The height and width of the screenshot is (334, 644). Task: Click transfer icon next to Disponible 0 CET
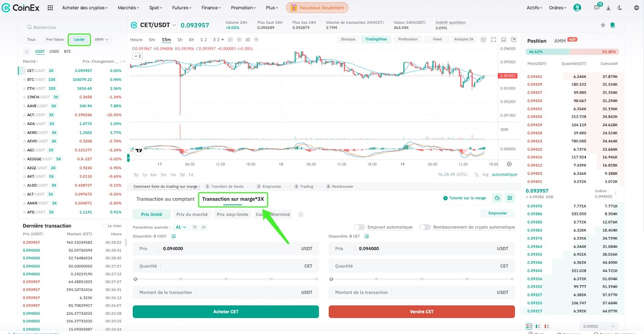(367, 236)
